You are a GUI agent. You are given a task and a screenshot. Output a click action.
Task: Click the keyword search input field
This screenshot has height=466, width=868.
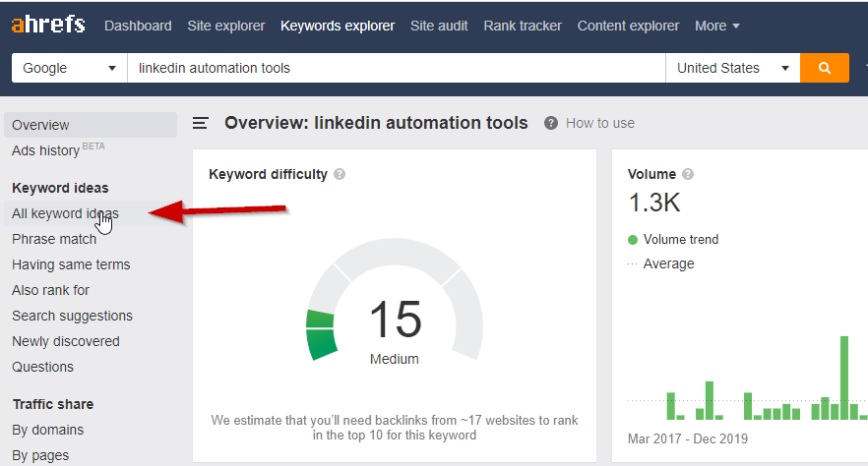(396, 68)
